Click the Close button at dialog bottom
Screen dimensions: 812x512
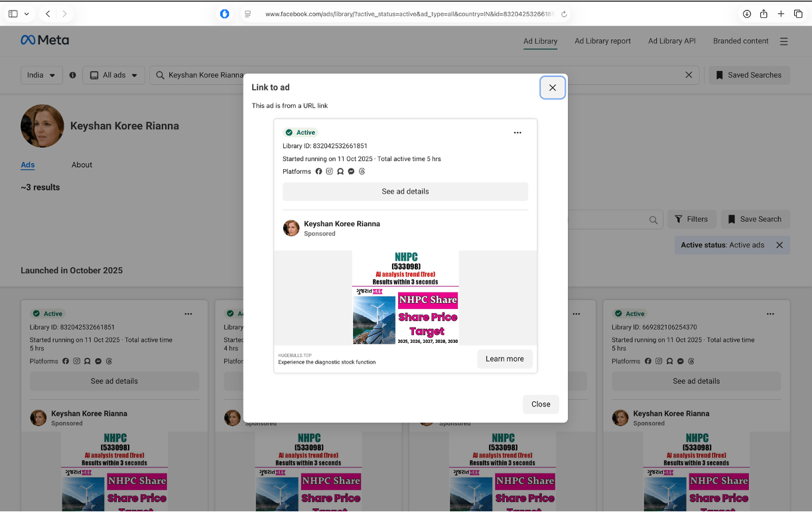(541, 405)
